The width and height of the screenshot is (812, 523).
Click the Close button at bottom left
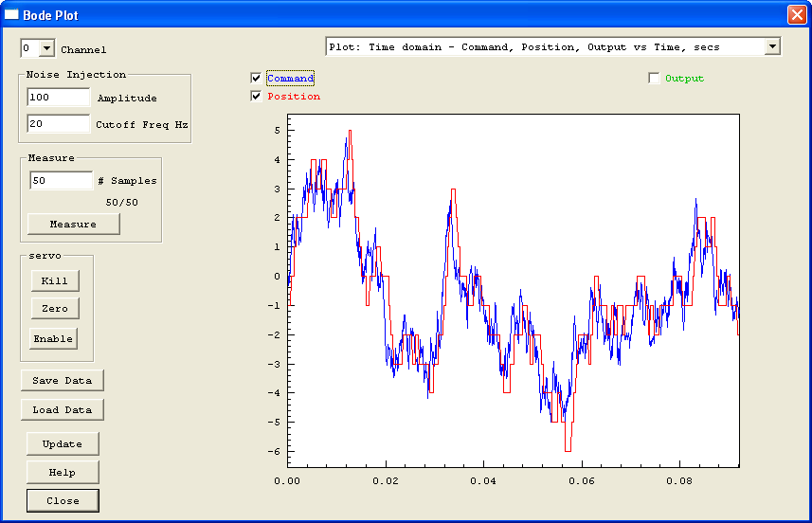click(x=63, y=500)
